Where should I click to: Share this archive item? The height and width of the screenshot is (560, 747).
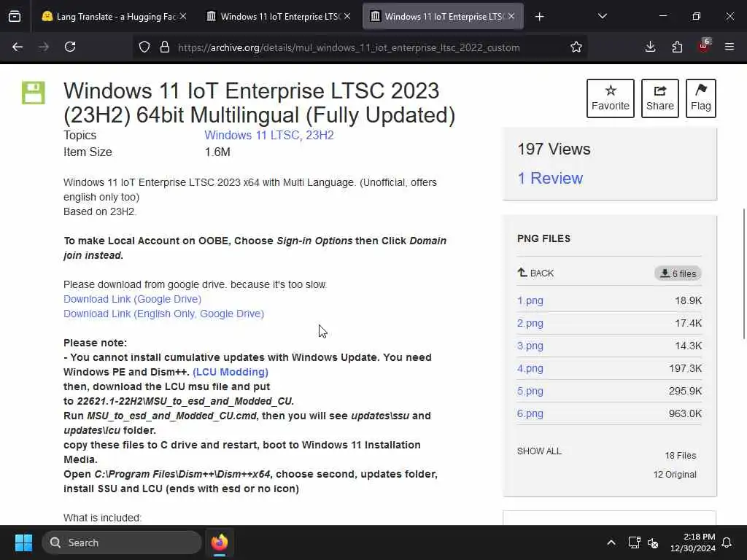pyautogui.click(x=659, y=98)
